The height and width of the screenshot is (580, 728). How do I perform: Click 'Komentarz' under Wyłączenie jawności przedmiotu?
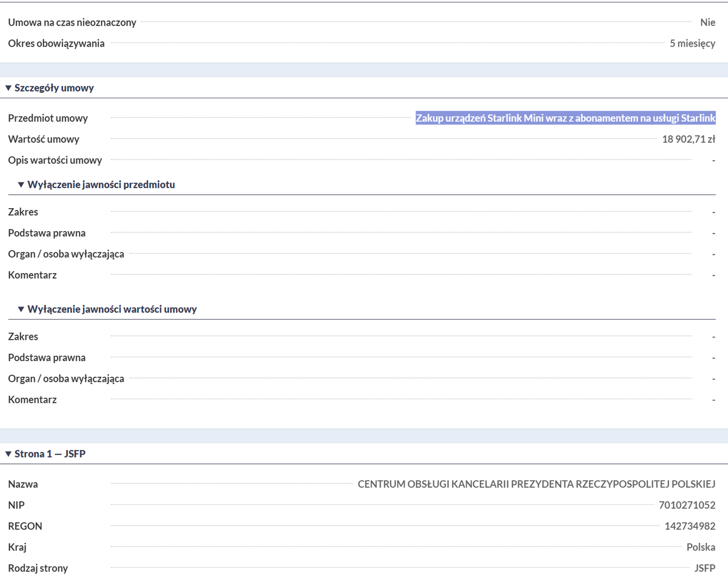[x=32, y=275]
